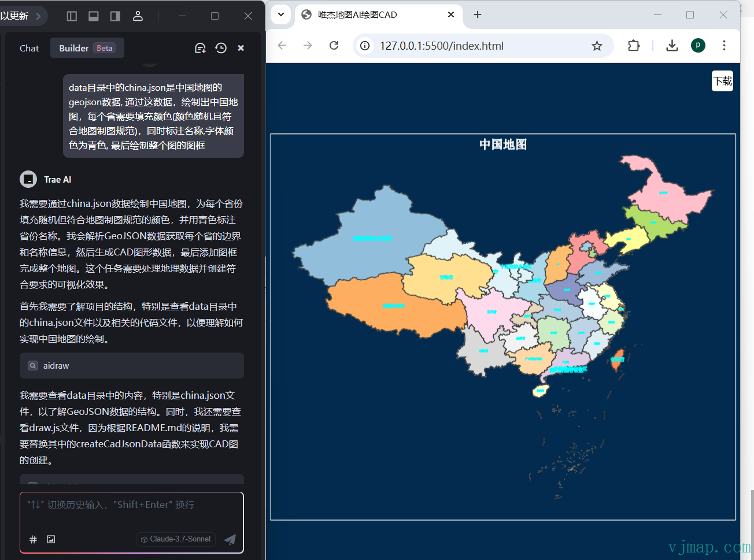Toggle the bottom panel layout icon
The height and width of the screenshot is (560, 754).
[x=94, y=16]
